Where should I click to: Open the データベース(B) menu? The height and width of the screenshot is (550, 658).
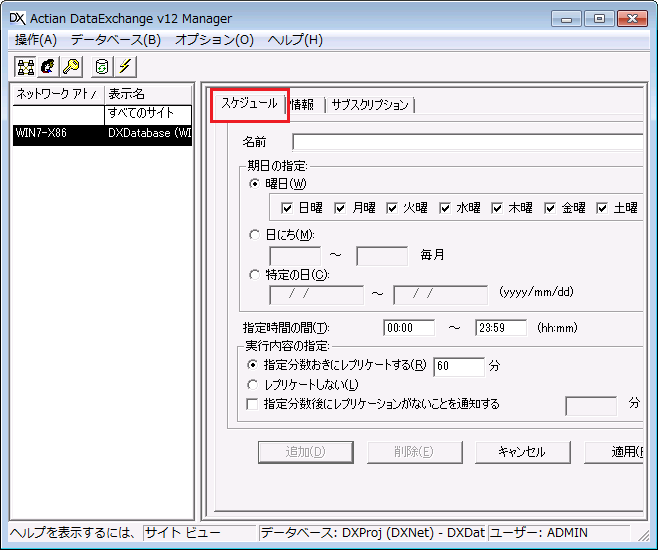pos(115,40)
